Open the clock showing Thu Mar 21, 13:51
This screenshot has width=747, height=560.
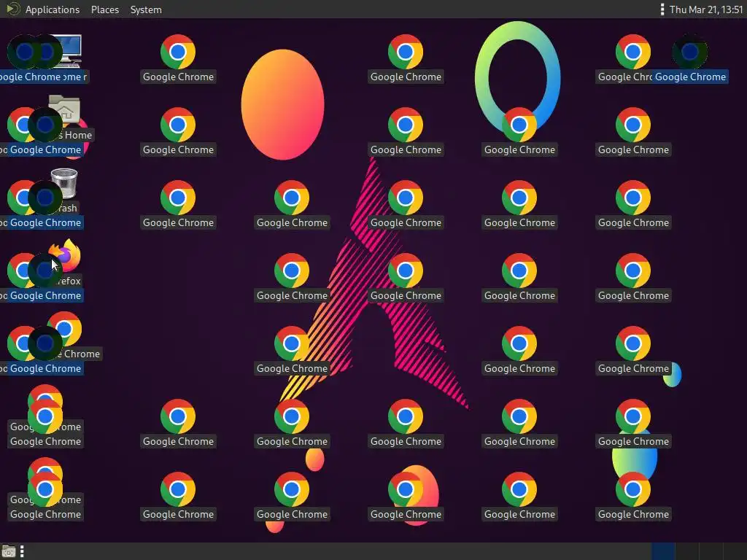coord(706,9)
